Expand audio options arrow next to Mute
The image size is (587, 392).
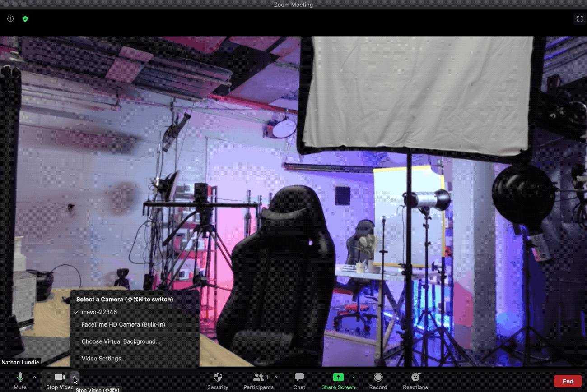tap(35, 377)
